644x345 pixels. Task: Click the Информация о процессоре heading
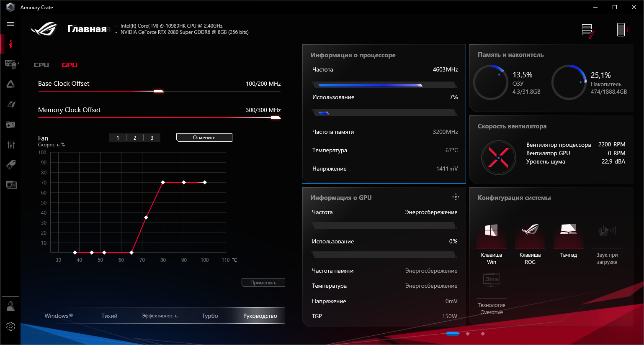[353, 55]
